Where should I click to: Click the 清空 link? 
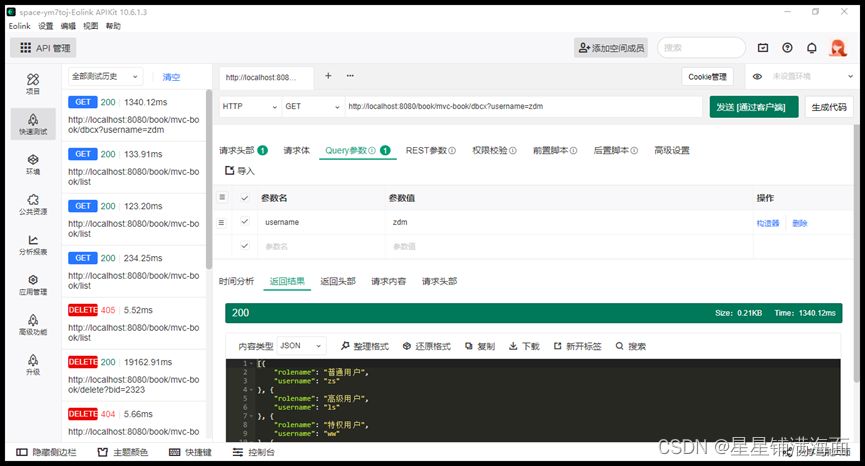(171, 77)
